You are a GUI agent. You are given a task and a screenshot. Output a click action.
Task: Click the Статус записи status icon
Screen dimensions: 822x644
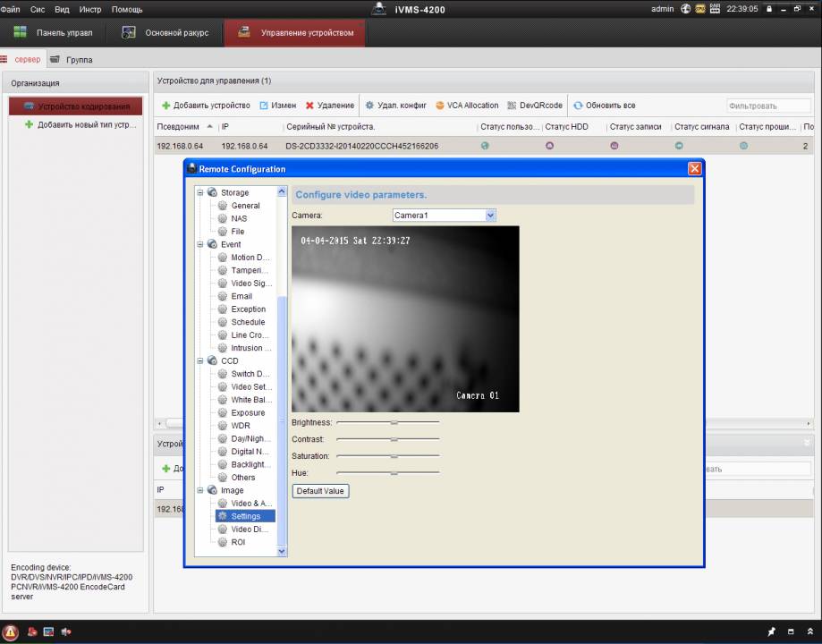(614, 146)
